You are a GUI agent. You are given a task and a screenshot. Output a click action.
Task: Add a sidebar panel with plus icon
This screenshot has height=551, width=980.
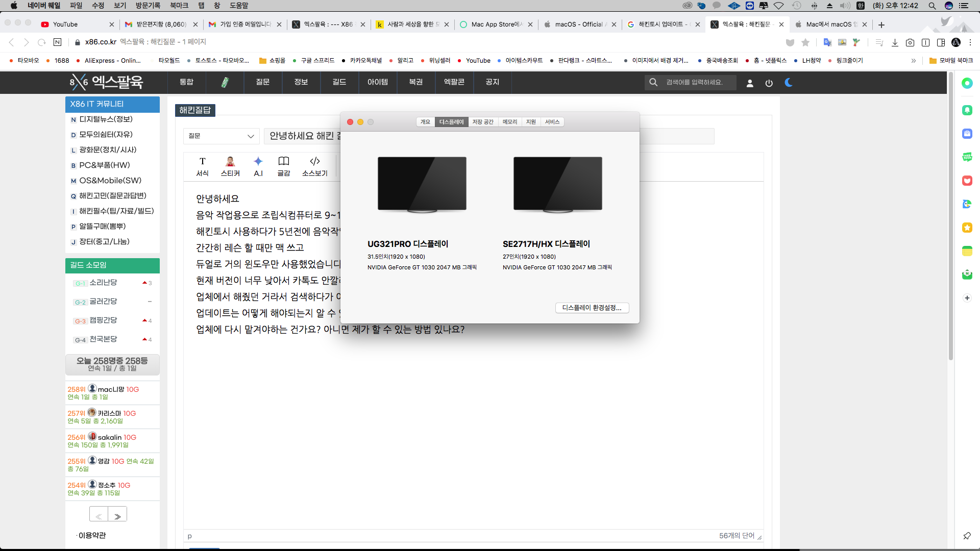pyautogui.click(x=967, y=298)
